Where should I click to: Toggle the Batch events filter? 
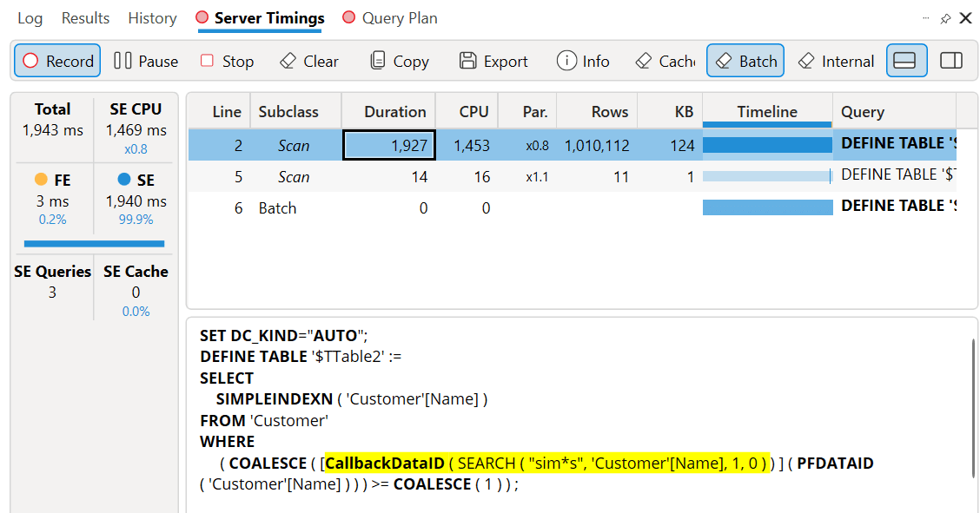point(745,61)
